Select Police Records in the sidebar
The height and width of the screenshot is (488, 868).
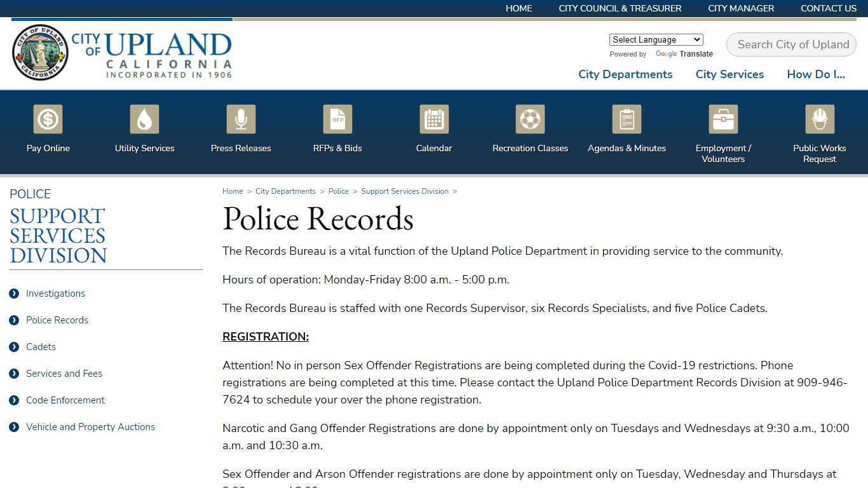57,320
